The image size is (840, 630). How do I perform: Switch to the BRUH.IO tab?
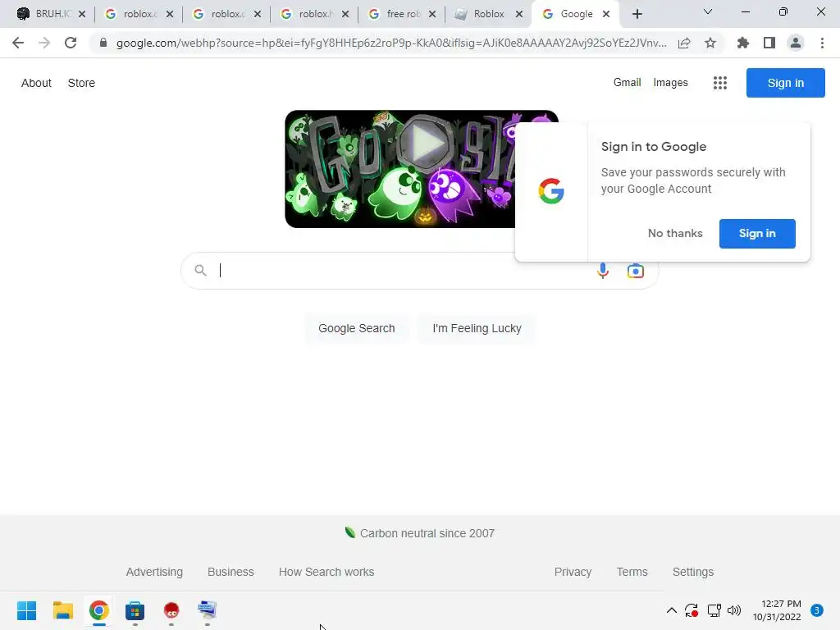(46, 14)
